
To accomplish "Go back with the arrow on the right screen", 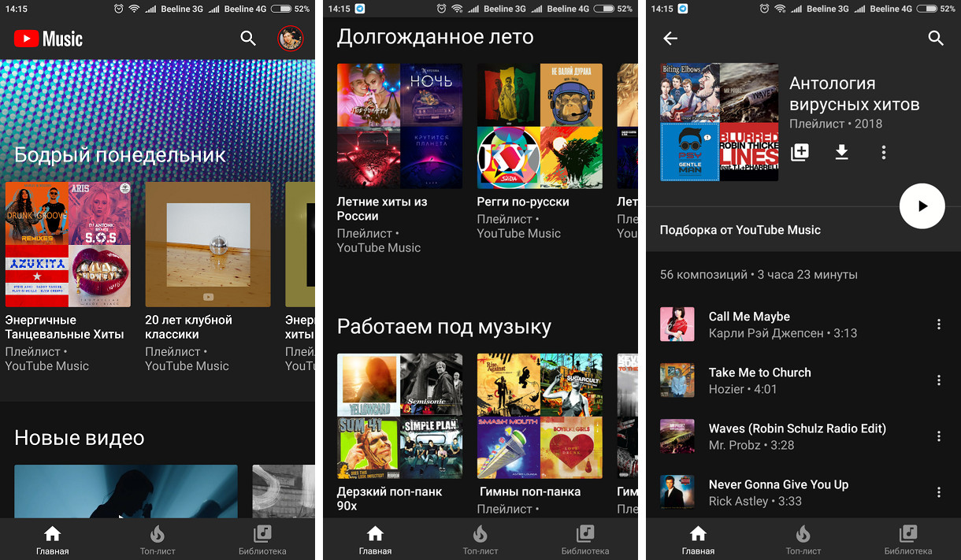I will pyautogui.click(x=670, y=39).
